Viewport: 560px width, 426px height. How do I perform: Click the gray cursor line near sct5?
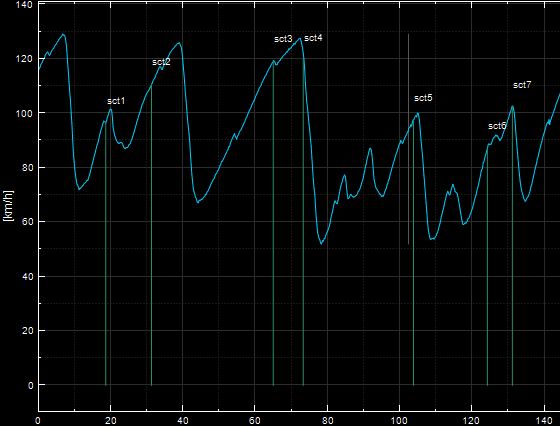click(409, 139)
